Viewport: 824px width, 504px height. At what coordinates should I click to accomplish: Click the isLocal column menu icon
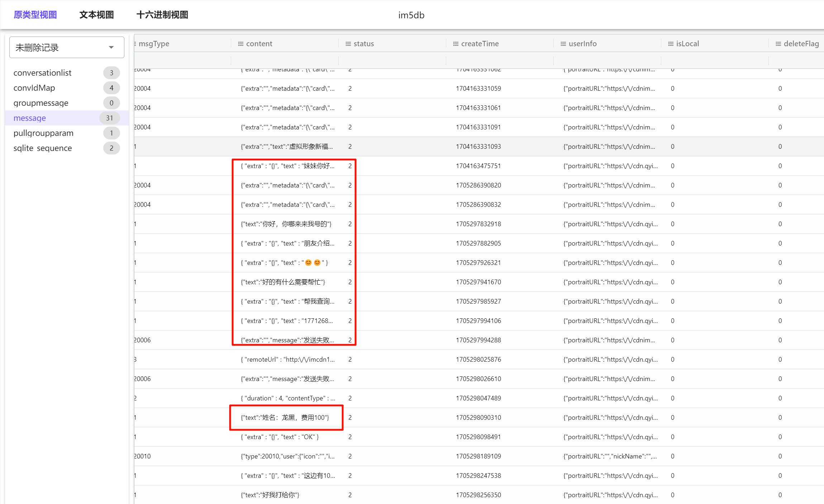(671, 44)
